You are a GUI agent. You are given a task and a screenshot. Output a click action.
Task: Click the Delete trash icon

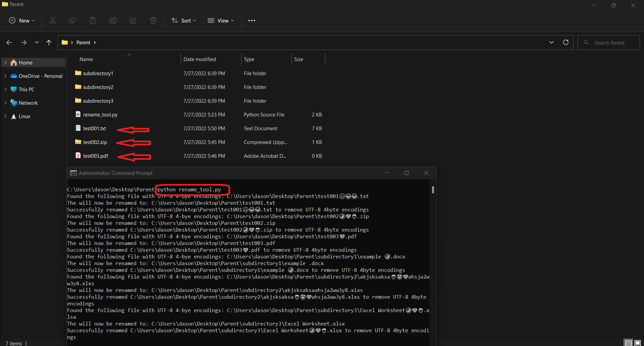pyautogui.click(x=153, y=20)
